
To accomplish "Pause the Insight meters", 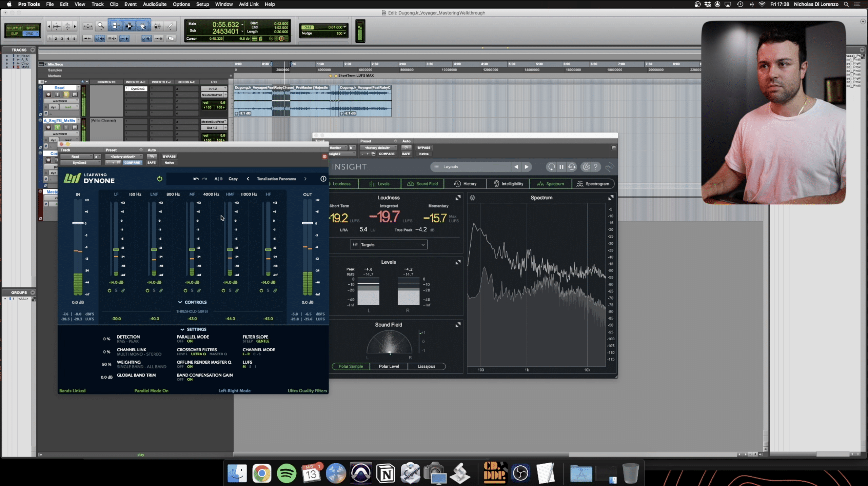I will click(561, 167).
